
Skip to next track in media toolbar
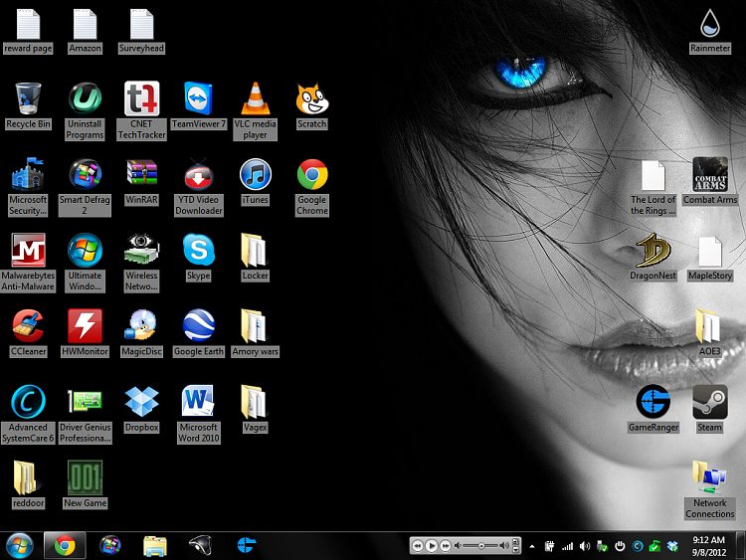[445, 546]
